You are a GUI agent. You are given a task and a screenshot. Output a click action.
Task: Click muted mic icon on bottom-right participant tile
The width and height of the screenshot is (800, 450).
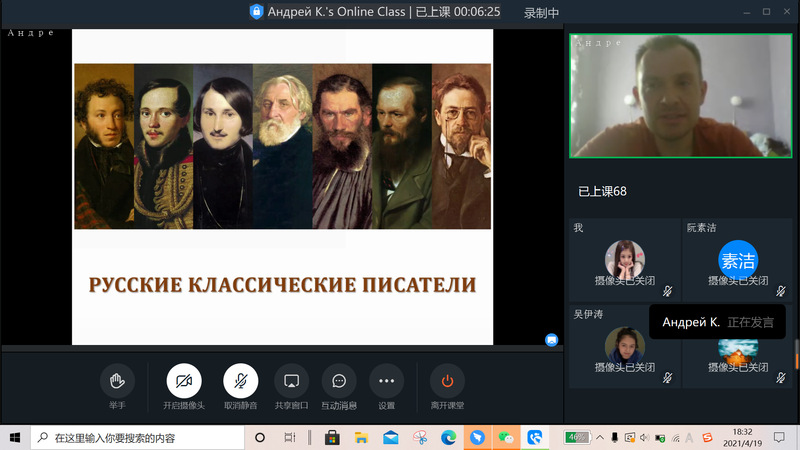[x=781, y=378]
